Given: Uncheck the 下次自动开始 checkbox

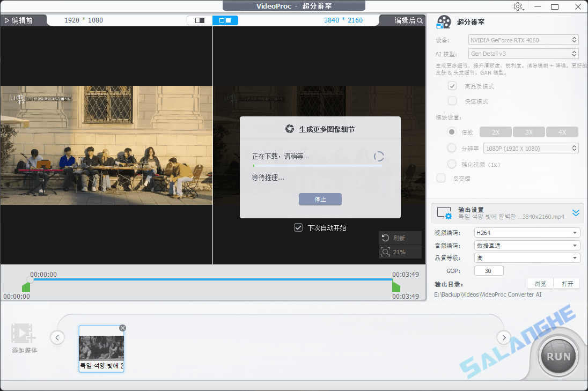Looking at the screenshot, I should click(298, 227).
